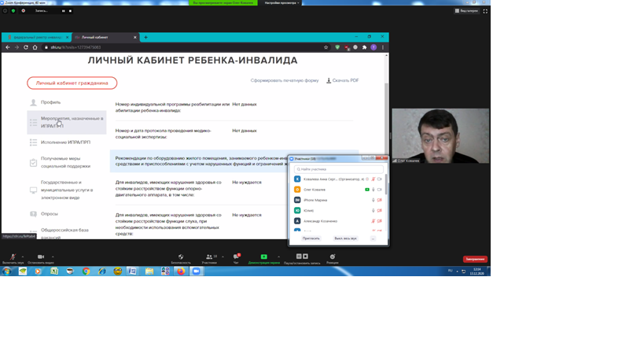Click the red Завершение end meeting button
The width and height of the screenshot is (644, 362).
tap(474, 259)
